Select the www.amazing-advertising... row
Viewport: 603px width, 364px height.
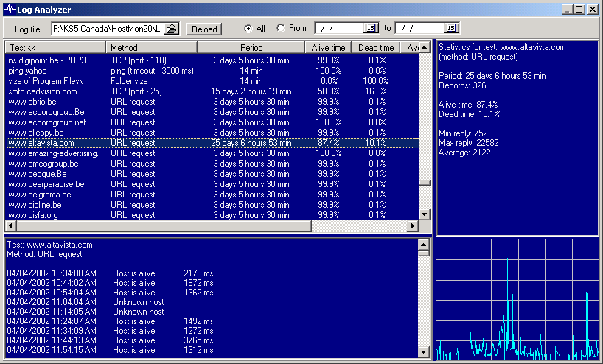(212, 153)
